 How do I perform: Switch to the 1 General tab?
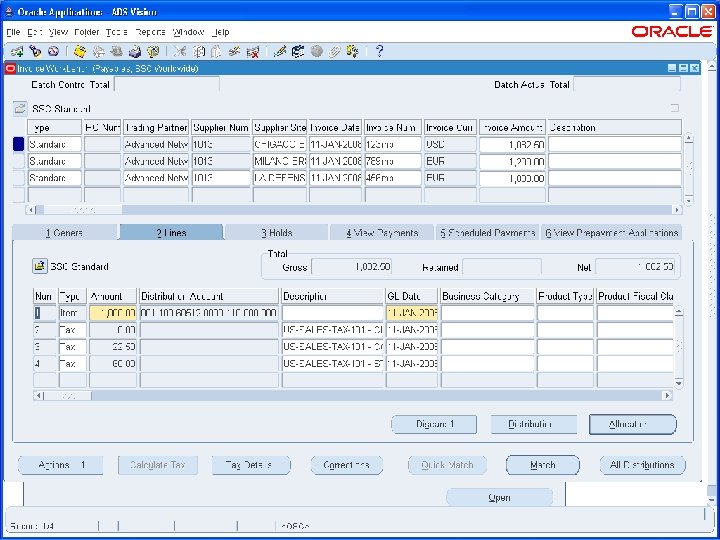64,233
